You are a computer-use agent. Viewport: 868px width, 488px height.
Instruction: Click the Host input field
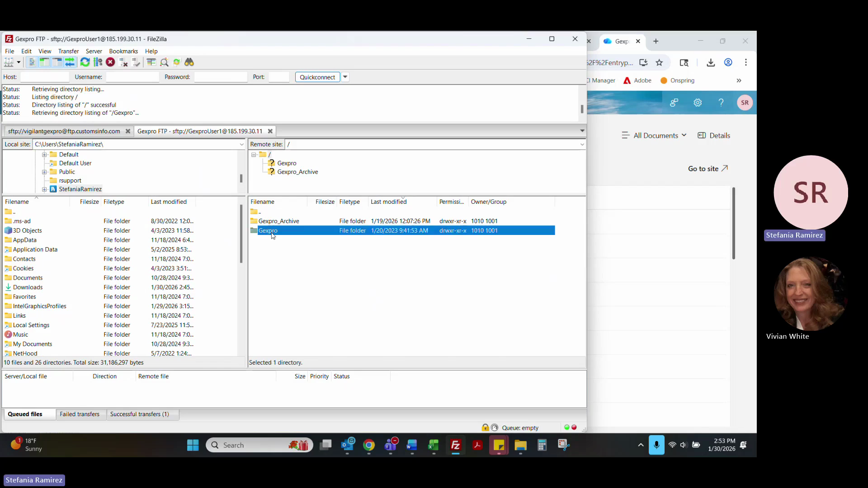pyautogui.click(x=44, y=77)
